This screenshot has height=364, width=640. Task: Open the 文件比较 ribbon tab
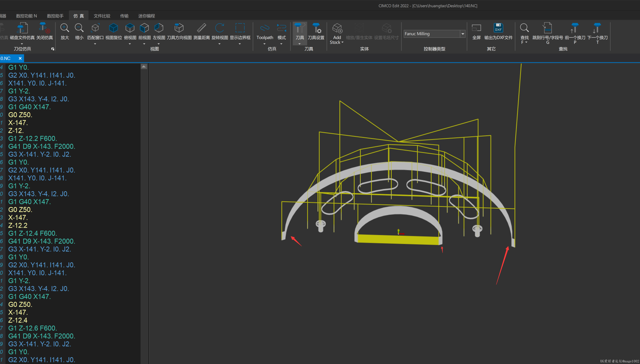(x=102, y=16)
